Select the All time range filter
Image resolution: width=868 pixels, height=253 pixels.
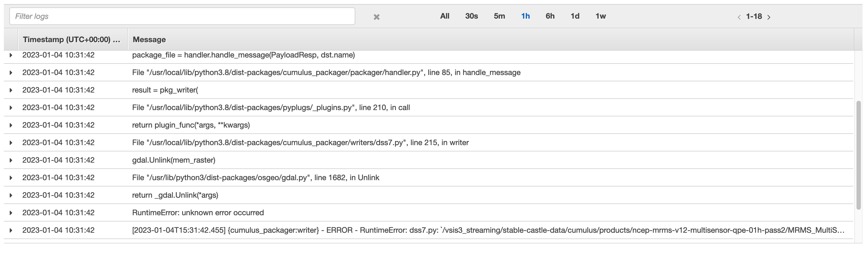pyautogui.click(x=445, y=16)
